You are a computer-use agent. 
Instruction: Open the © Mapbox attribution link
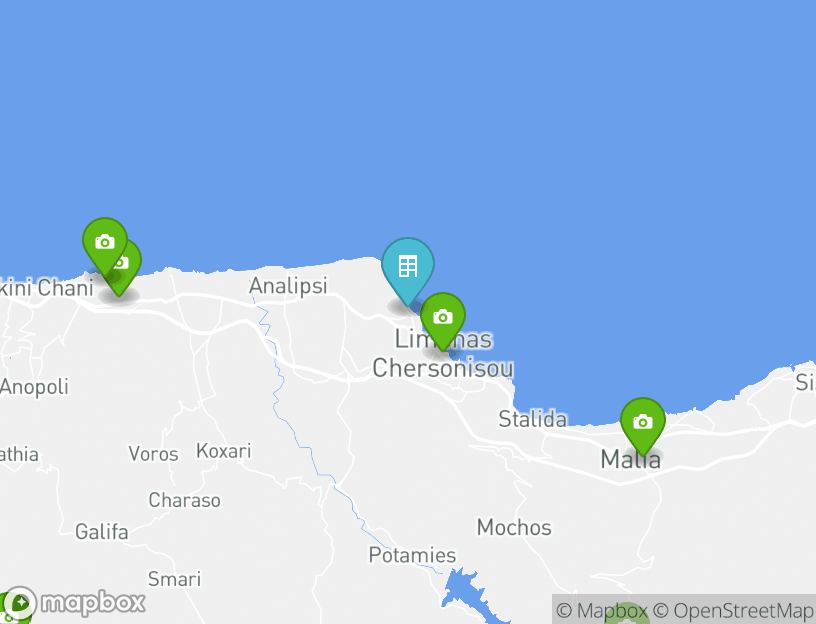(x=602, y=610)
